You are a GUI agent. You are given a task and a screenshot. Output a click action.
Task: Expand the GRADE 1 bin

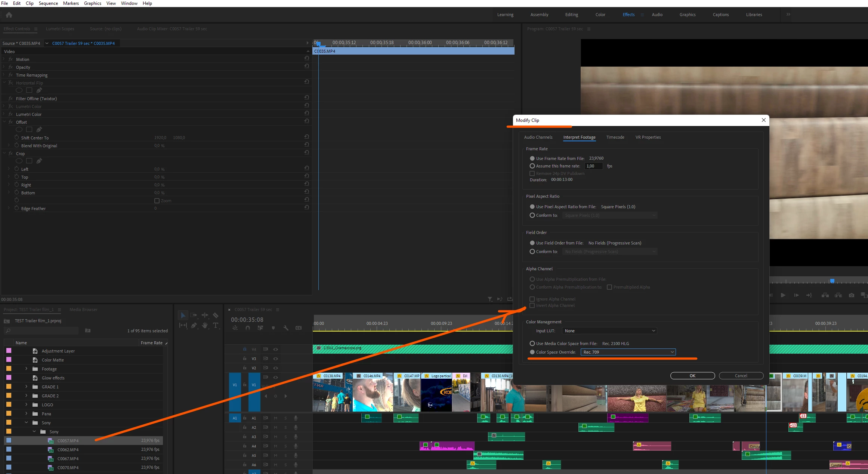[x=26, y=387]
